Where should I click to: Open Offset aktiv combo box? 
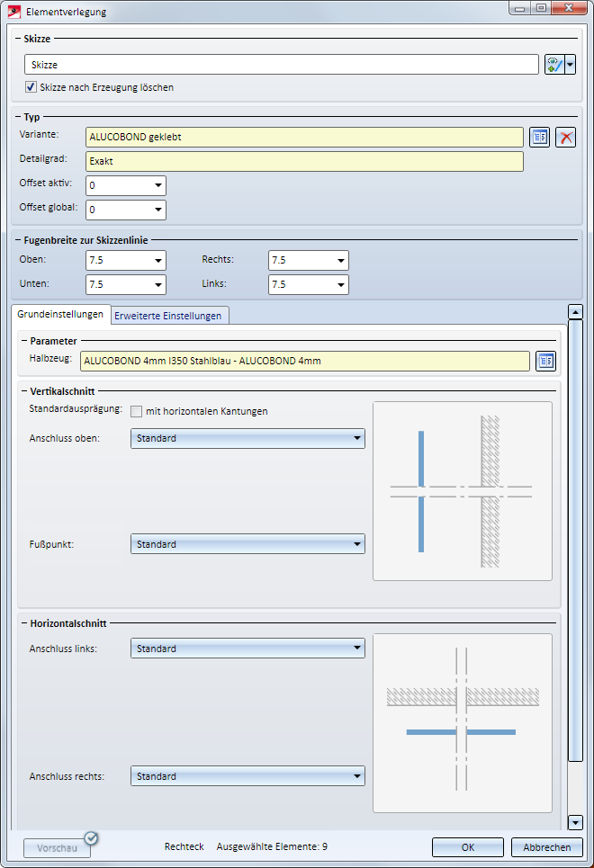coord(126,185)
